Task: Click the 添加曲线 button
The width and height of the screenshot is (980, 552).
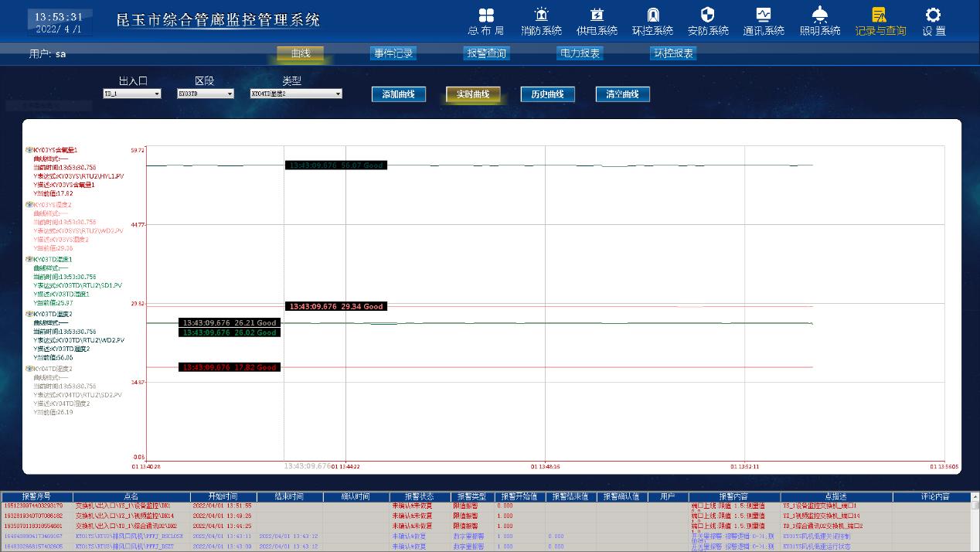Action: tap(398, 94)
